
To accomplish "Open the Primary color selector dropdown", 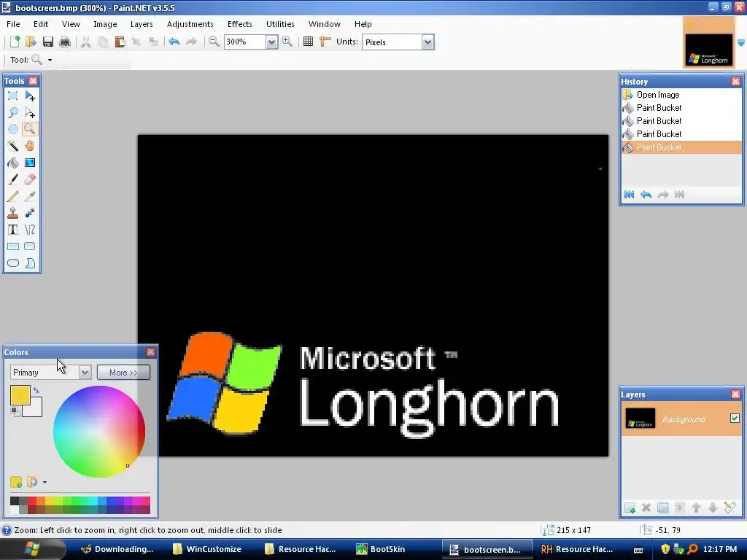I will (x=85, y=373).
